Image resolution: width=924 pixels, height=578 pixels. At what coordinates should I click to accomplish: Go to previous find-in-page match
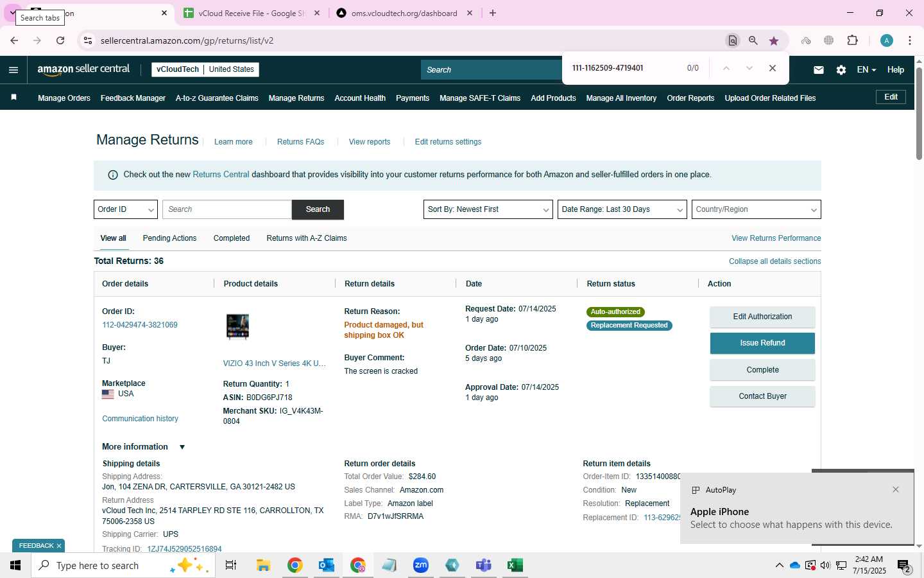(x=726, y=68)
